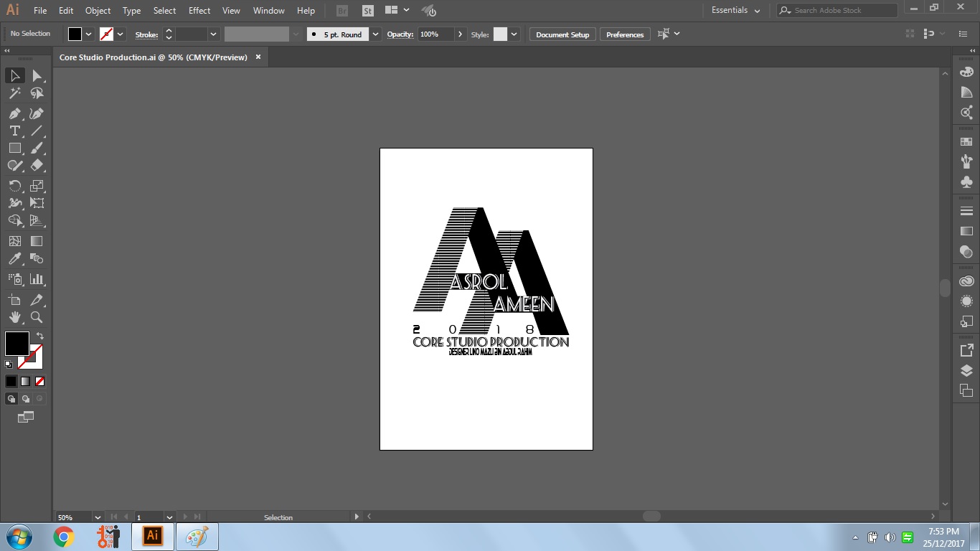The width and height of the screenshot is (980, 551).
Task: Select the Selection (black arrow) tool
Action: pyautogui.click(x=14, y=75)
